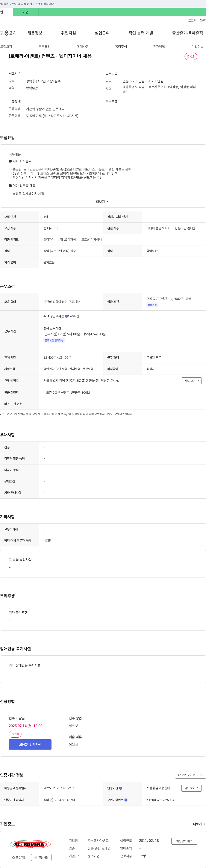The image size is (206, 868).
Task: Select company name 주식회사아벤토
Action: 98,840
